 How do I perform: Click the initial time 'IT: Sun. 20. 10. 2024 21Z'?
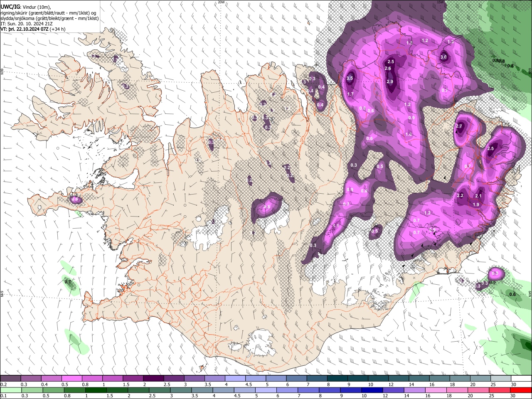pyautogui.click(x=27, y=24)
